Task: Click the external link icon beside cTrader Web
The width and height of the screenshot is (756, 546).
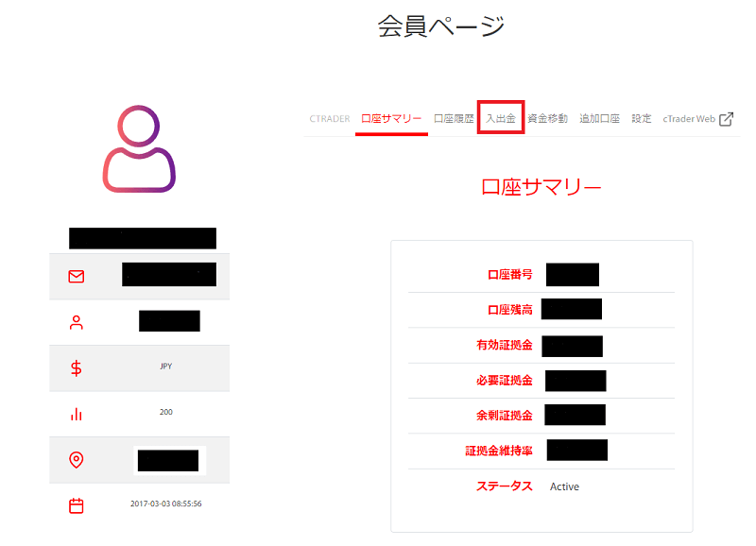Action: 726,119
